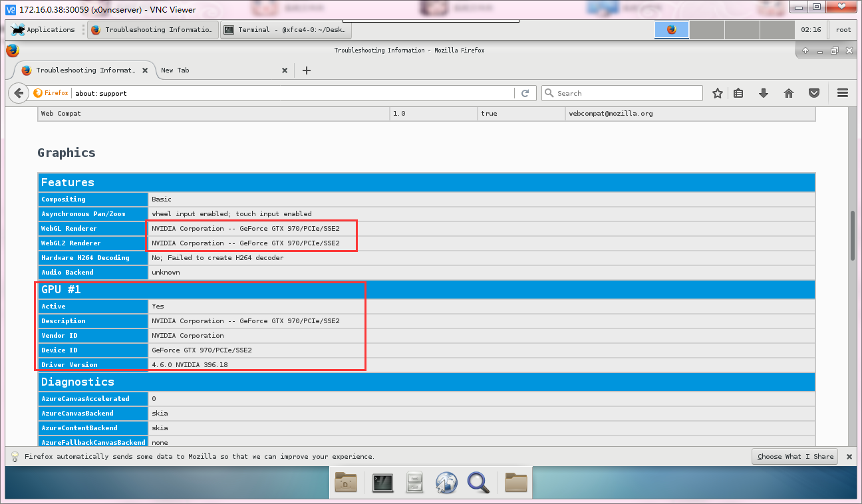Launch web browser globe dock icon
This screenshot has width=862, height=504.
point(446,483)
